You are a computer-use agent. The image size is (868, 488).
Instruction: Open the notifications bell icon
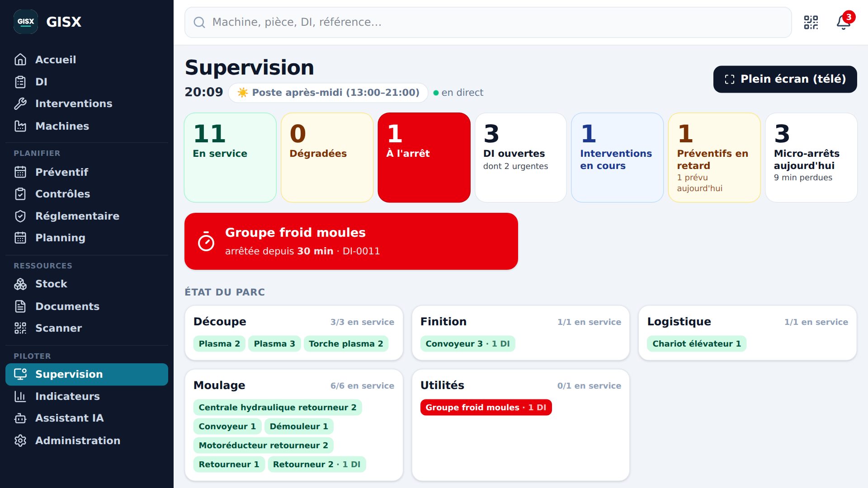[844, 22]
